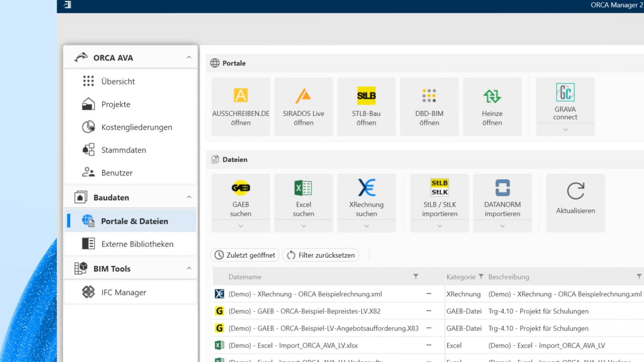Click GAEB suchen tile
Screen dimensions: 644x362
click(x=241, y=197)
